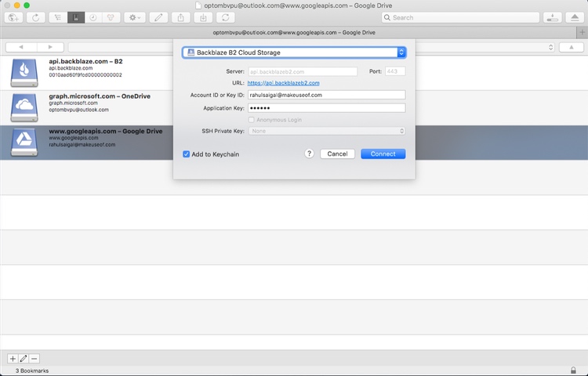Open a new tab with plus button
Viewport: 588px width, 376px height.
point(582,33)
